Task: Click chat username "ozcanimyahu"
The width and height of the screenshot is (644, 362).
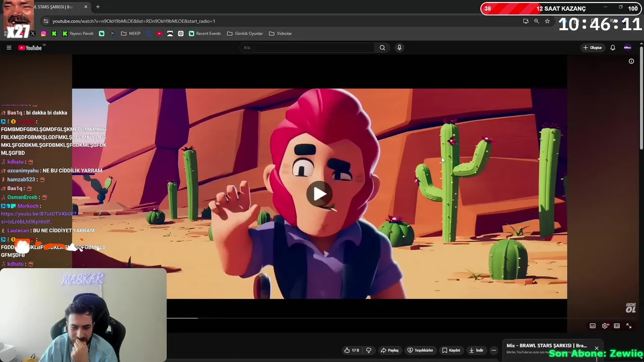Action: point(23,171)
